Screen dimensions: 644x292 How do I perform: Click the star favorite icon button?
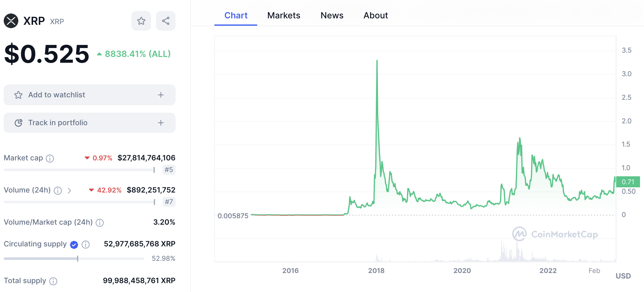[141, 21]
